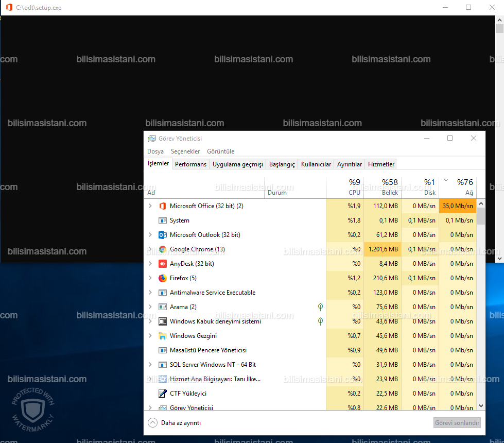Select the Hizmet Ana Bilgisayarı row name
Screen dimensions: 504x443
[x=215, y=379]
